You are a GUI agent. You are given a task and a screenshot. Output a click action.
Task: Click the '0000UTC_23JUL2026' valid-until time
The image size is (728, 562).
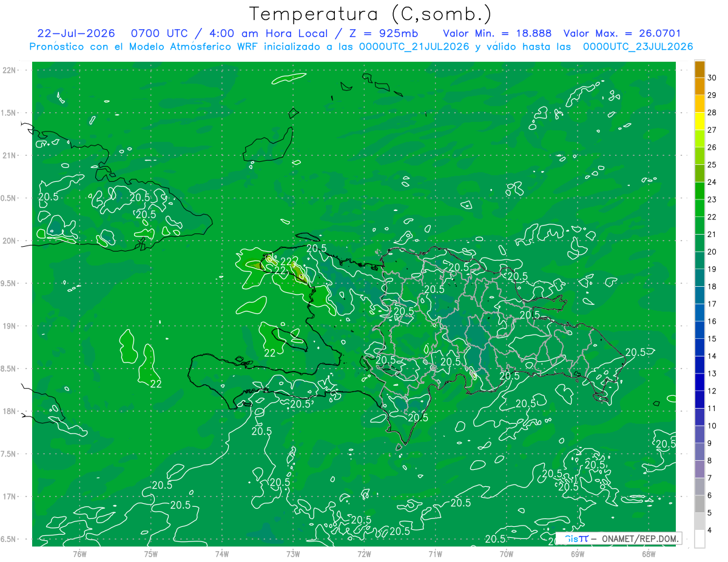click(x=638, y=47)
